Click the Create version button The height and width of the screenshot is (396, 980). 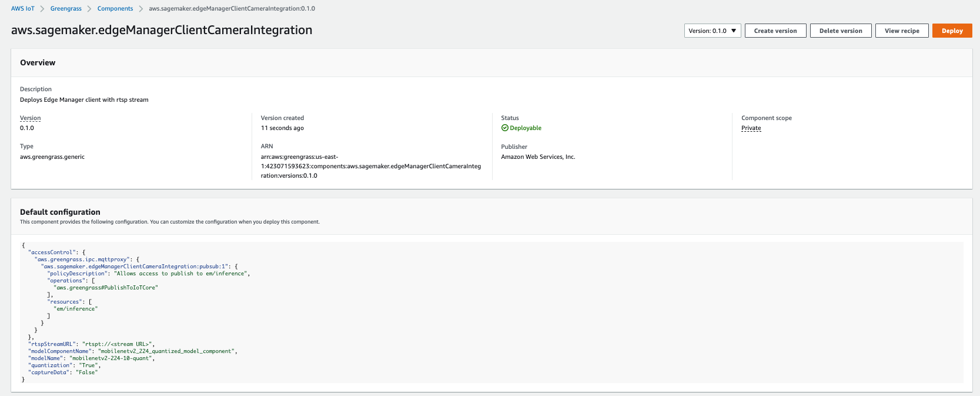coord(775,31)
